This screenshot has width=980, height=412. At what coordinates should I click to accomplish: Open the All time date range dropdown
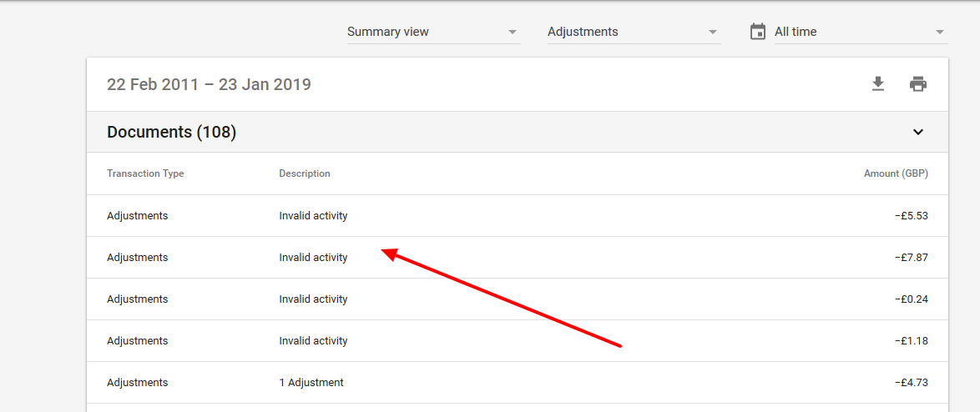point(860,32)
